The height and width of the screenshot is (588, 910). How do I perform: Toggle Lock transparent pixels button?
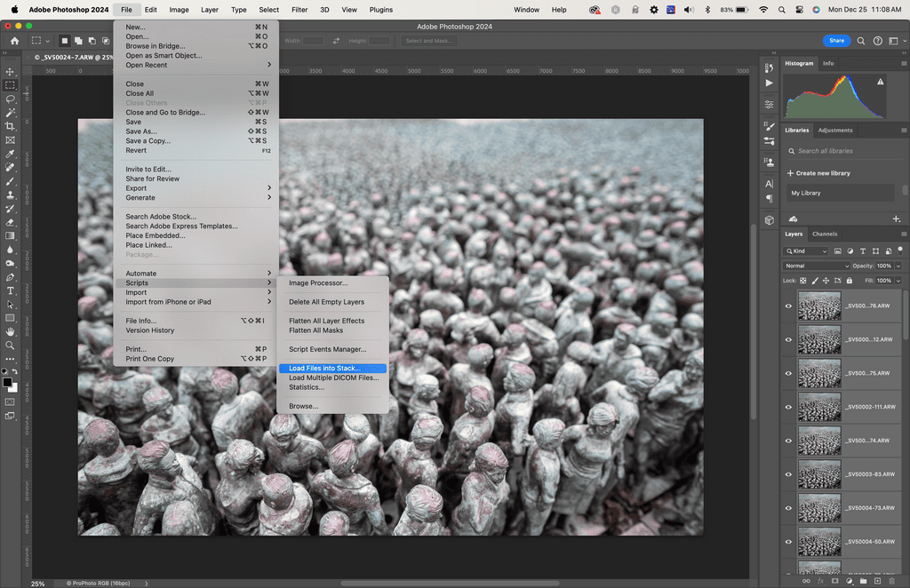[x=803, y=281]
